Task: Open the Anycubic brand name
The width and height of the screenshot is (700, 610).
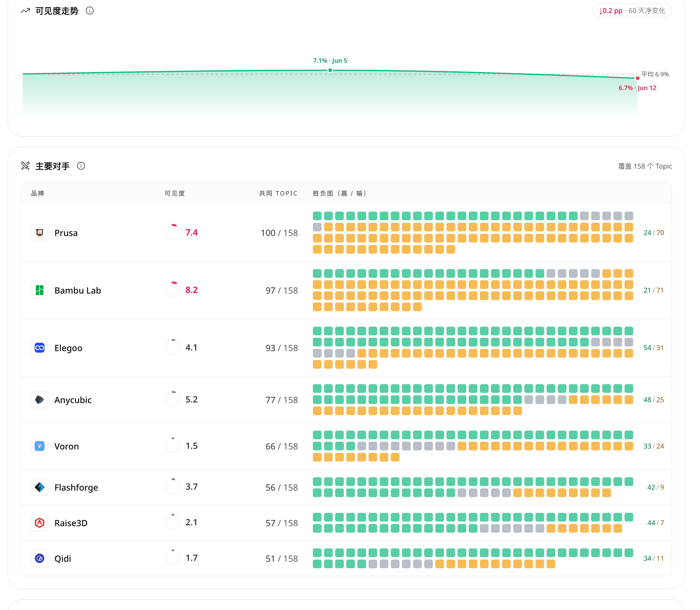Action: pyautogui.click(x=73, y=400)
